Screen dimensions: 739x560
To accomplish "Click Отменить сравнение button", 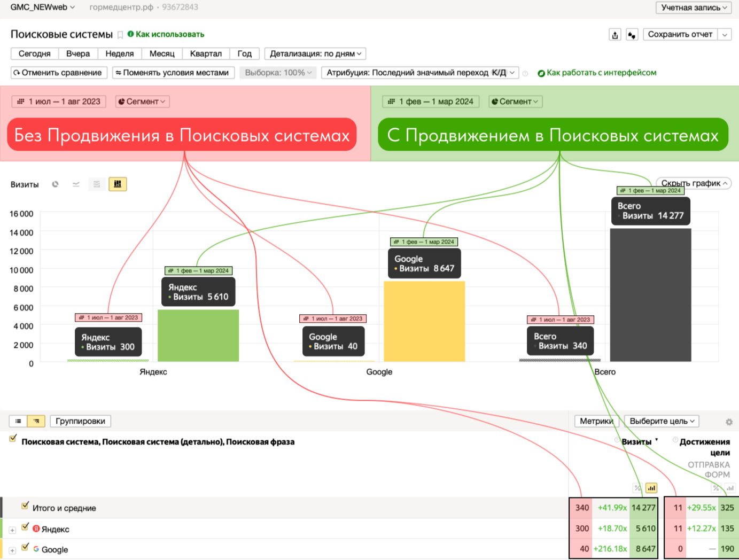I will [58, 73].
